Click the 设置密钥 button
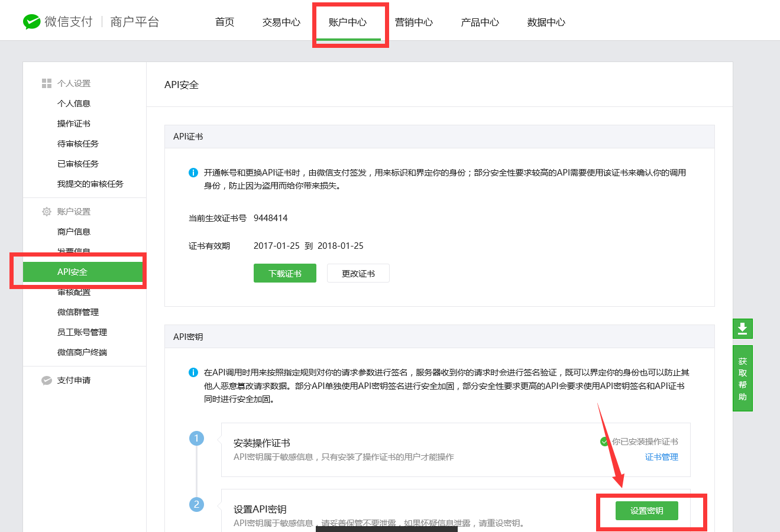 tap(646, 511)
